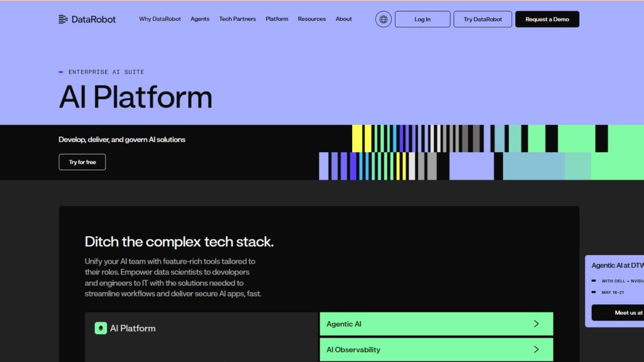The height and width of the screenshot is (362, 644).
Task: Click the AI Platform page heading
Action: [x=136, y=97]
